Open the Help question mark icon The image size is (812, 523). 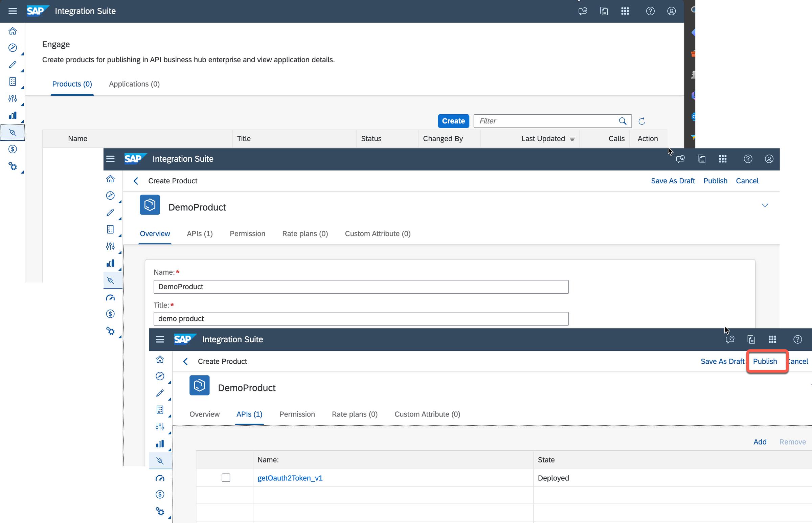(650, 11)
